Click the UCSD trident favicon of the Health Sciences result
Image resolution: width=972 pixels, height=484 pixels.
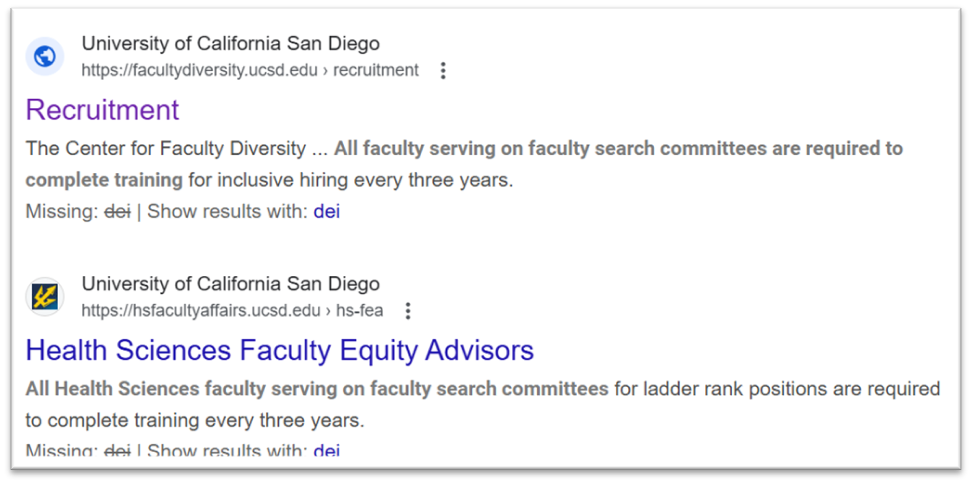45,296
